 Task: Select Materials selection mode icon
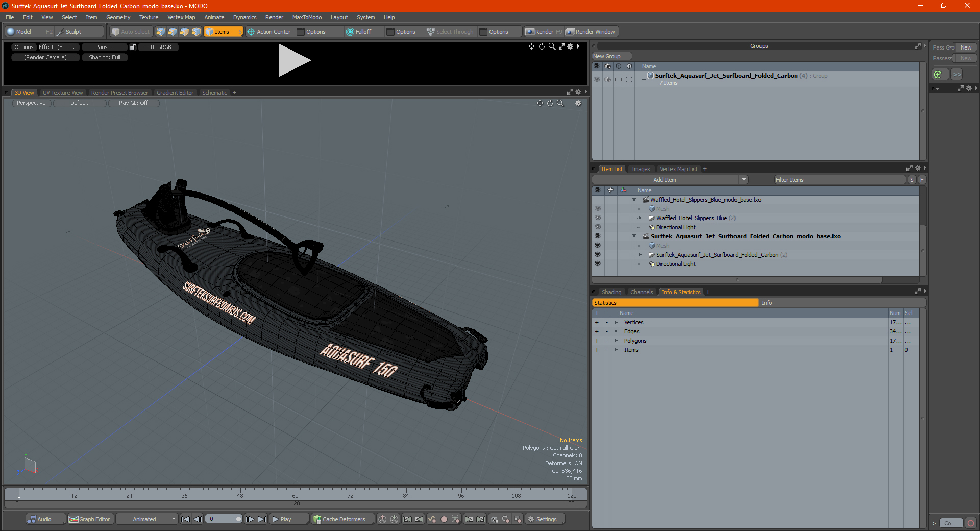click(x=196, y=32)
